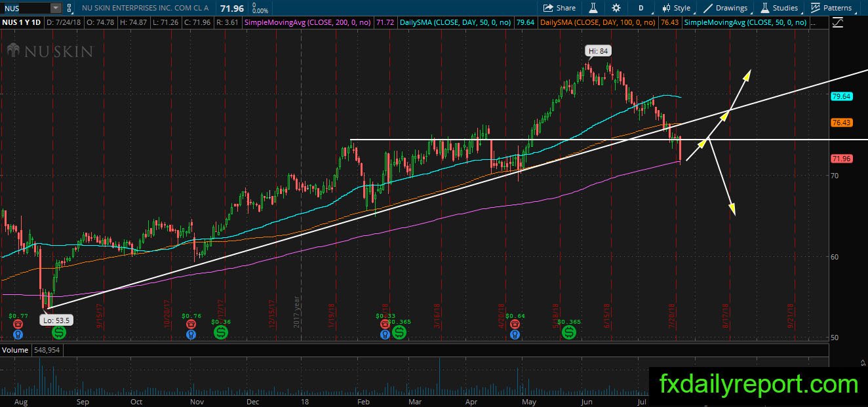Click the Mar label on time axis
The height and width of the screenshot is (407, 868).
(416, 401)
